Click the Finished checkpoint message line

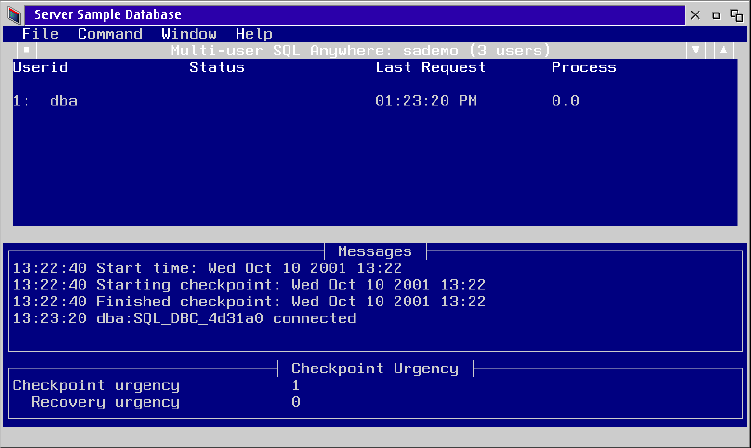coord(249,302)
